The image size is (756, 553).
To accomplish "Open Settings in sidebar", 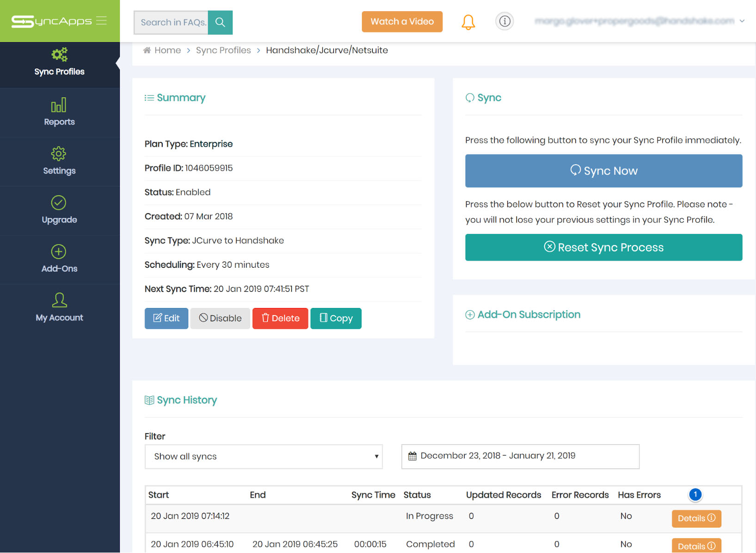I will (x=59, y=161).
